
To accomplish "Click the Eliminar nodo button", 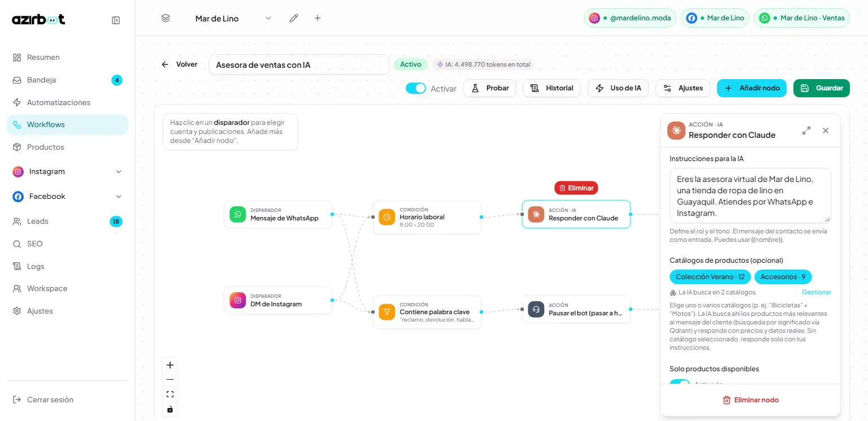I will pyautogui.click(x=750, y=400).
